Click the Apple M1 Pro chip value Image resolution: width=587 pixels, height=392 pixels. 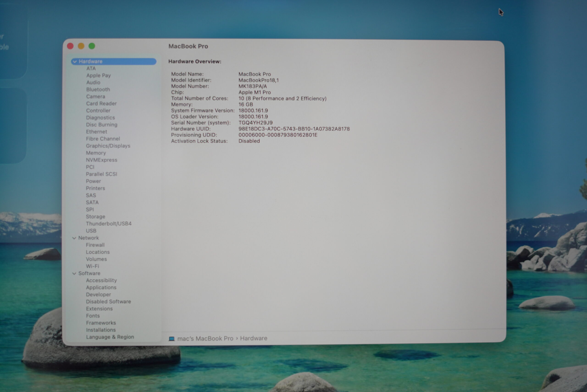tap(255, 93)
